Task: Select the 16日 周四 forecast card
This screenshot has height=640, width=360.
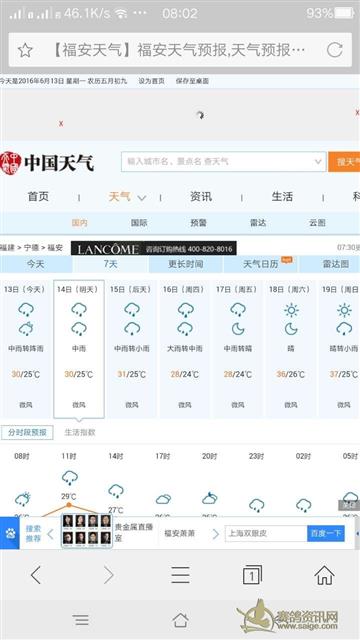Action: point(185,349)
